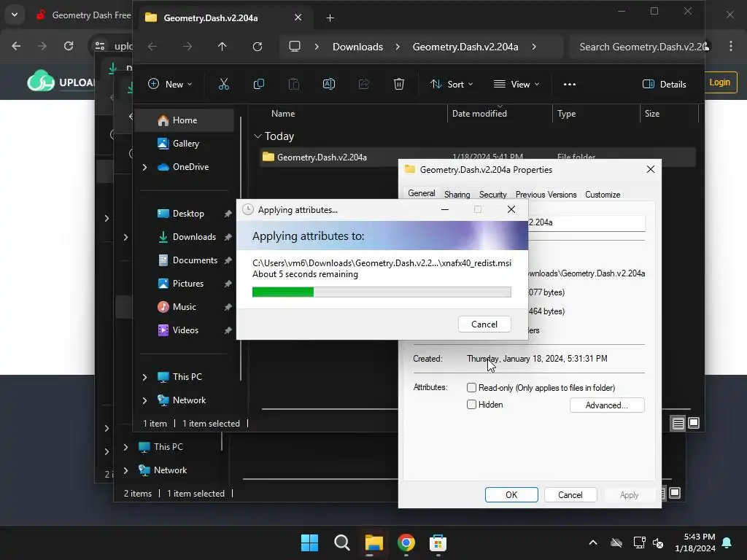Refresh the Explorer folder view
747x560 pixels.
[x=258, y=46]
